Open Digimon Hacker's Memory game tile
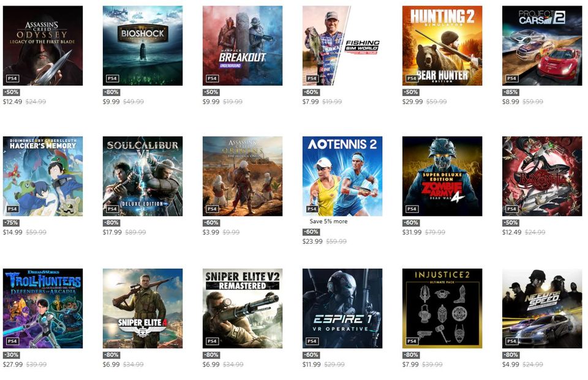Viewport: 588px width, 380px height. tap(43, 176)
